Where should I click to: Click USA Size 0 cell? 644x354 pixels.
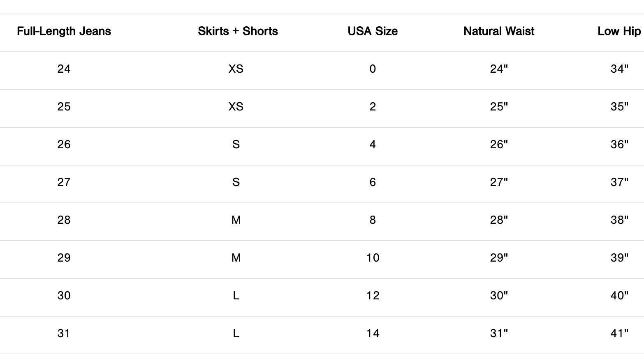[x=373, y=69]
